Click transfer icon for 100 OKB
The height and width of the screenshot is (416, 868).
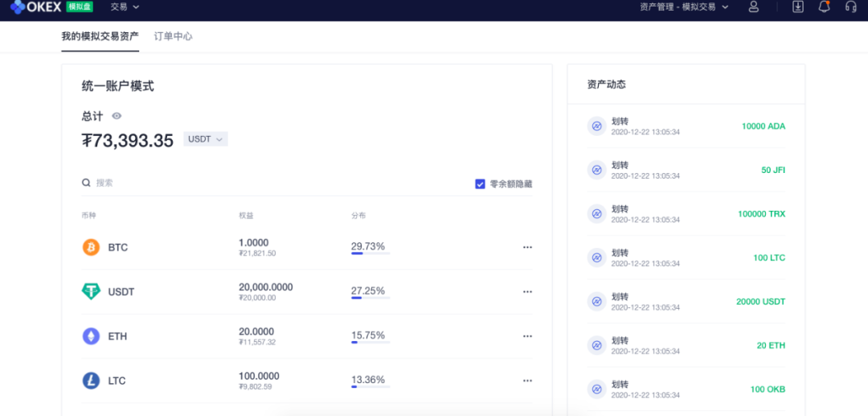(x=596, y=389)
